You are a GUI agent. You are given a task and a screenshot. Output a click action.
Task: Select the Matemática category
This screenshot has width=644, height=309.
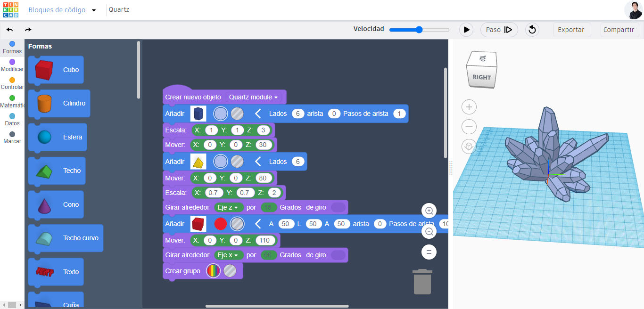12,101
